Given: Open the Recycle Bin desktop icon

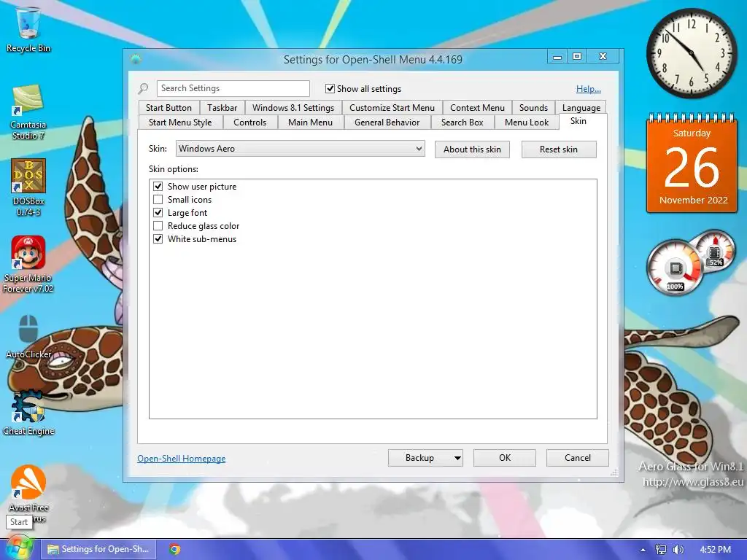Looking at the screenshot, I should click(x=28, y=28).
